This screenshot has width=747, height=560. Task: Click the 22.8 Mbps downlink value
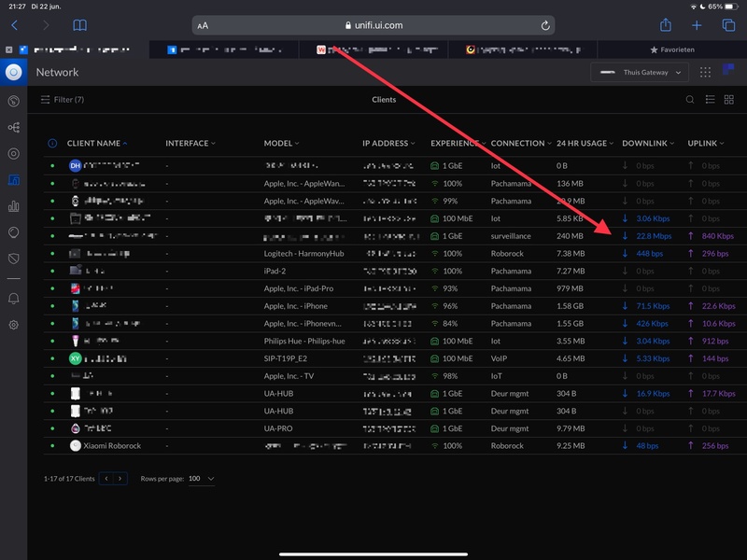pos(654,236)
